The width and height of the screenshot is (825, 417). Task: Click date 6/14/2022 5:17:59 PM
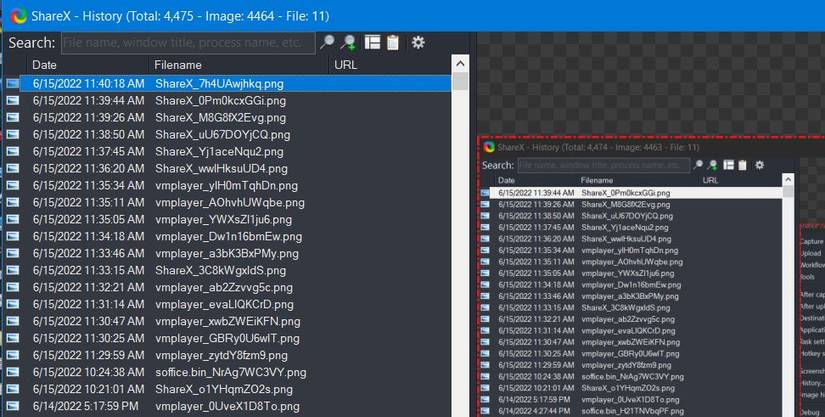(x=85, y=406)
